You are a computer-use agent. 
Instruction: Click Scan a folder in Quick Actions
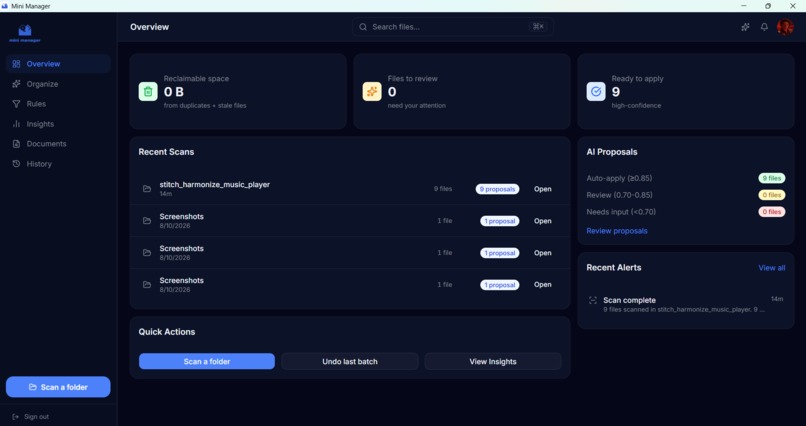(x=207, y=361)
